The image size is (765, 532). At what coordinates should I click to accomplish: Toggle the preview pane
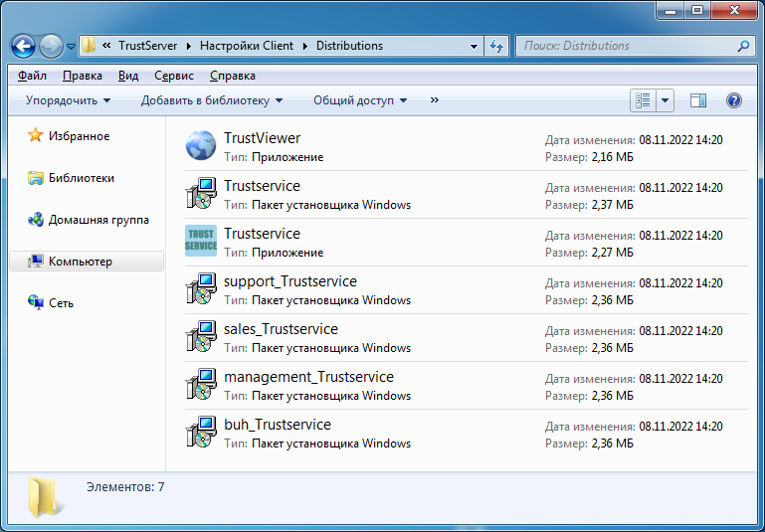698,100
